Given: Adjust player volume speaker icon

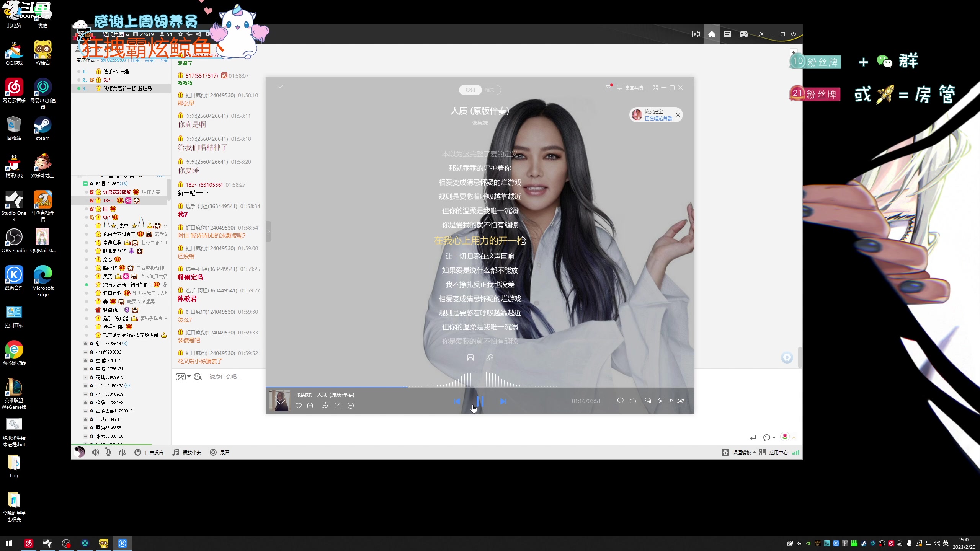Looking at the screenshot, I should (620, 401).
